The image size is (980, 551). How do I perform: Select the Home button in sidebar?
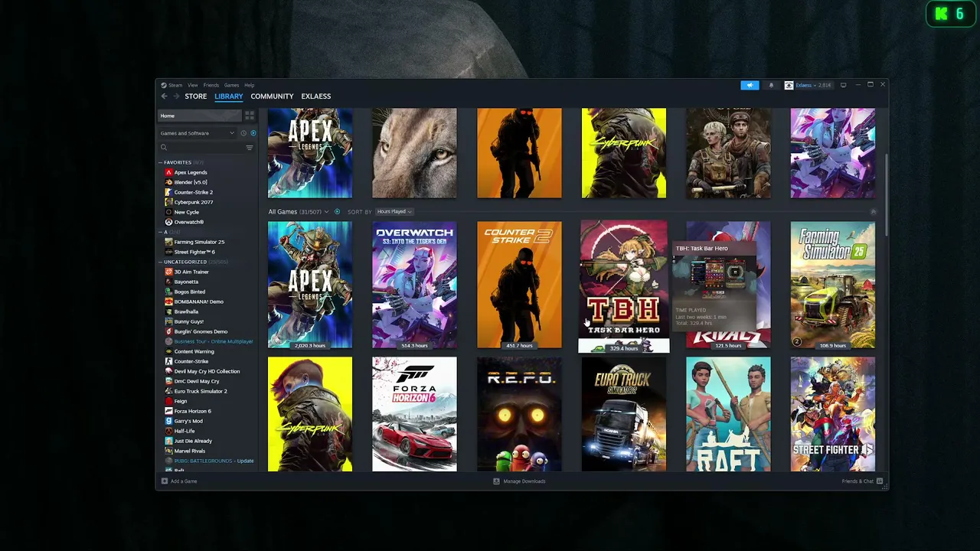click(x=200, y=116)
